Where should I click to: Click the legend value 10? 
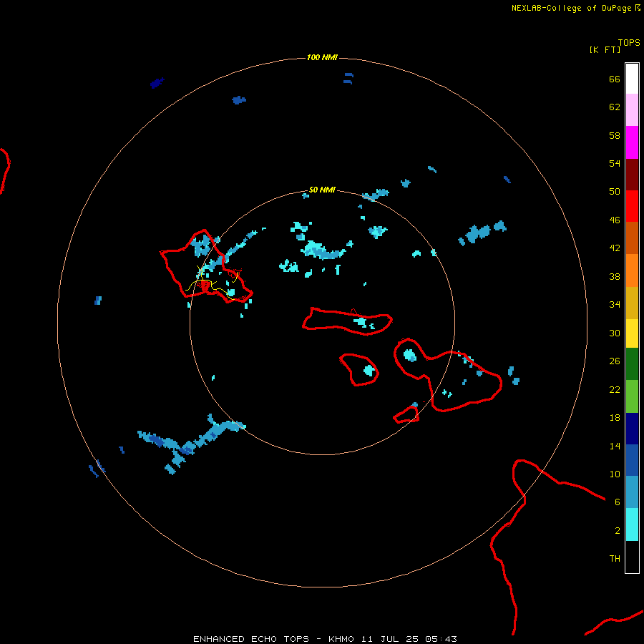pos(615,474)
